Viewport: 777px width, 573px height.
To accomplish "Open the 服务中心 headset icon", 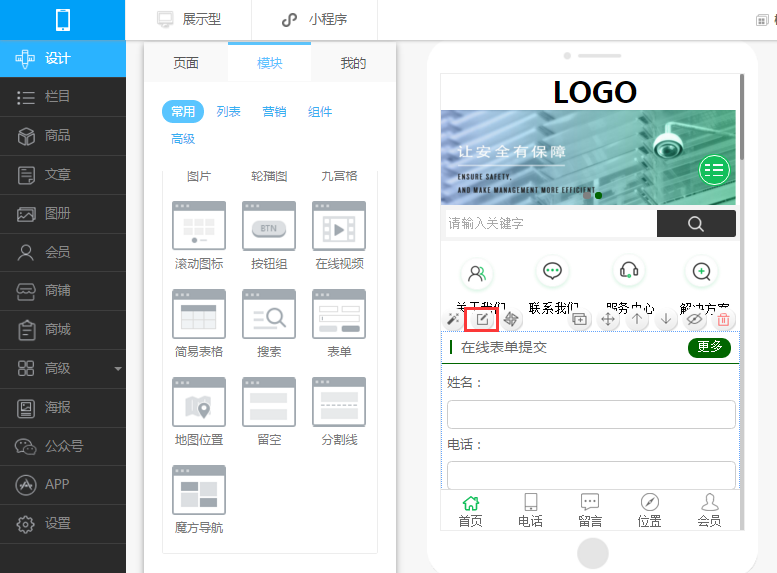I will click(x=629, y=271).
